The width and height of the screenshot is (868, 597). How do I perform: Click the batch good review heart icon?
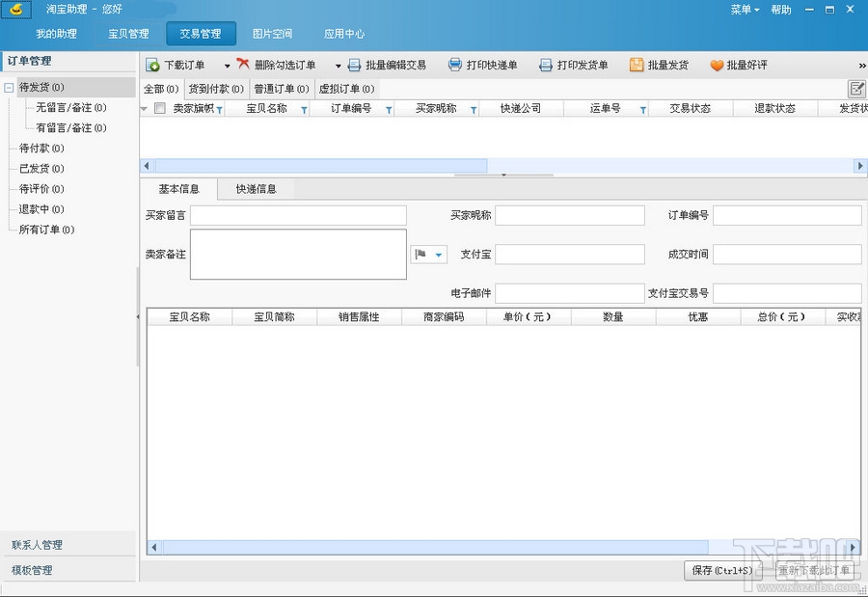(717, 66)
